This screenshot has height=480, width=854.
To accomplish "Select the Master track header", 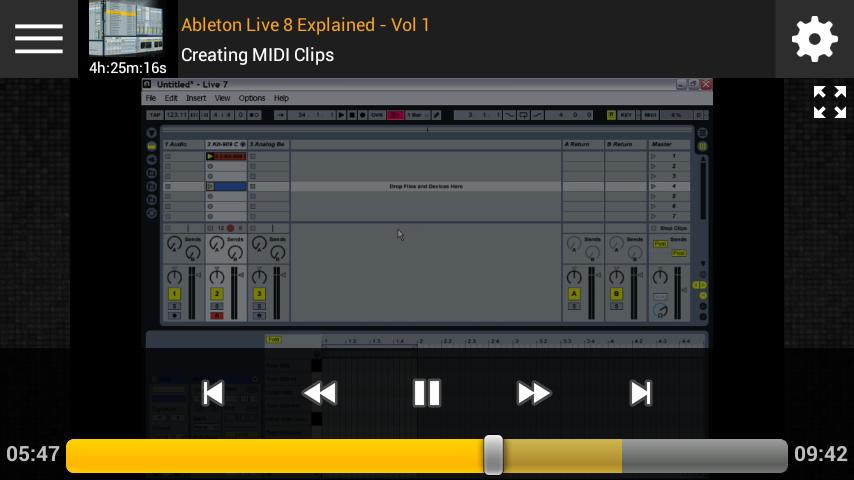I will 669,144.
